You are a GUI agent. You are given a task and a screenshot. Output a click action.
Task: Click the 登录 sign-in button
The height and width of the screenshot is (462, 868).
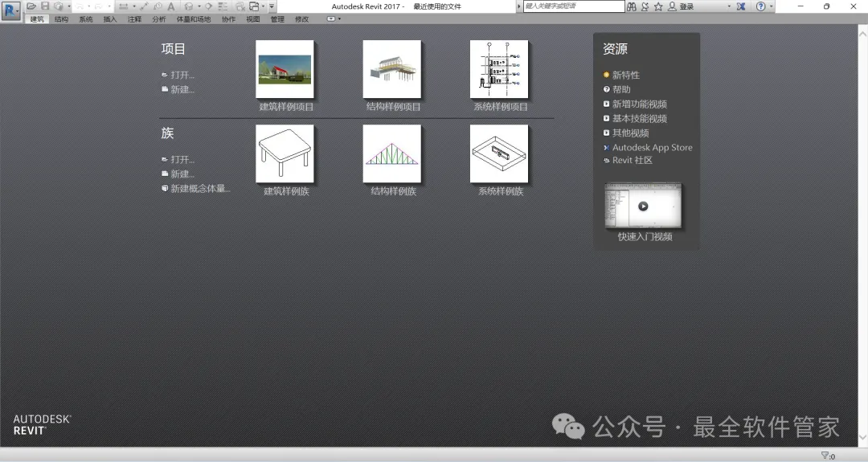681,6
